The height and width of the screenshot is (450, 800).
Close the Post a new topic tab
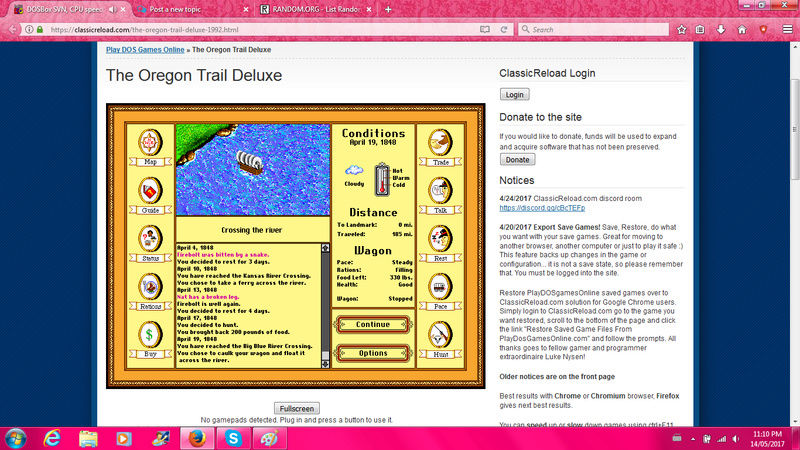(246, 9)
